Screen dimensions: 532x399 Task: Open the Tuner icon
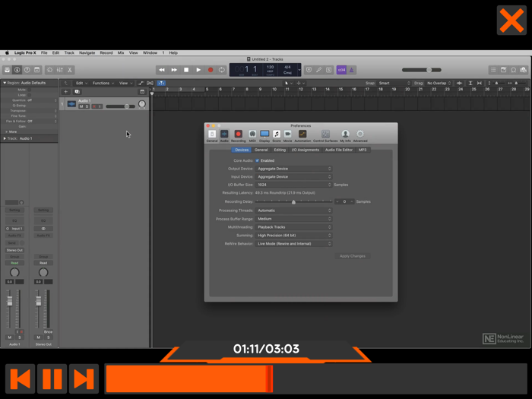[x=319, y=70]
